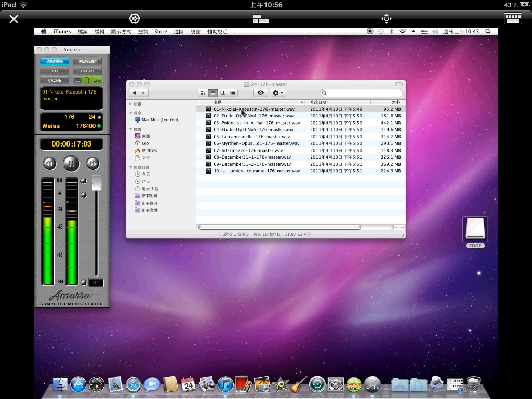Switch Finder to icon view
This screenshot has height=399, width=532.
point(203,92)
